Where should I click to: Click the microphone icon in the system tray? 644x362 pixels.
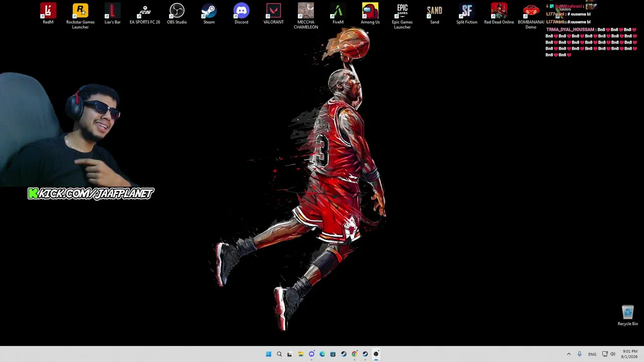coord(580,354)
